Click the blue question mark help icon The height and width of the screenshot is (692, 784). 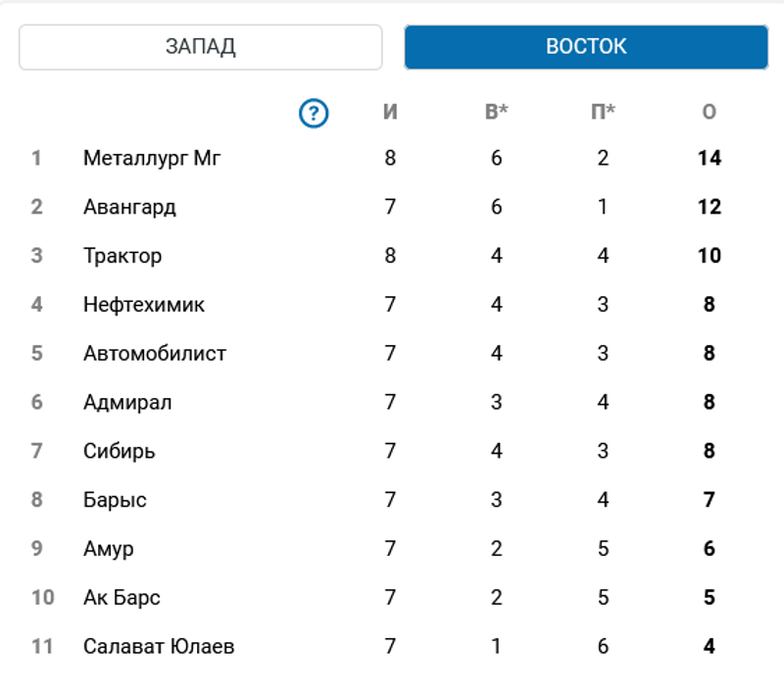[x=314, y=114]
